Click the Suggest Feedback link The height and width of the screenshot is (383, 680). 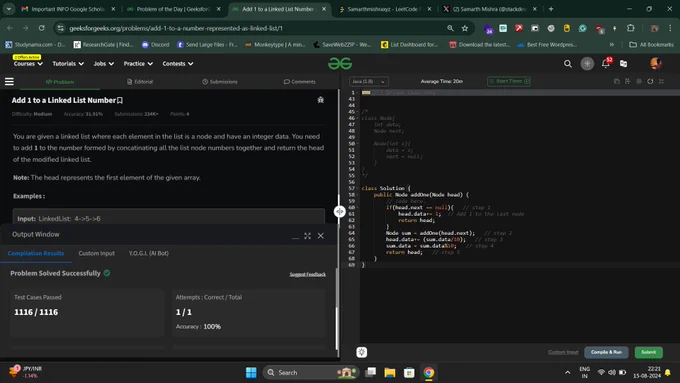click(x=307, y=275)
